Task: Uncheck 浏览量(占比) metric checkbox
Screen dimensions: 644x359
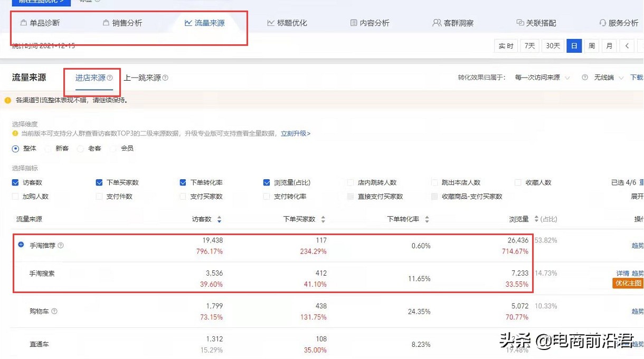Action: point(267,182)
